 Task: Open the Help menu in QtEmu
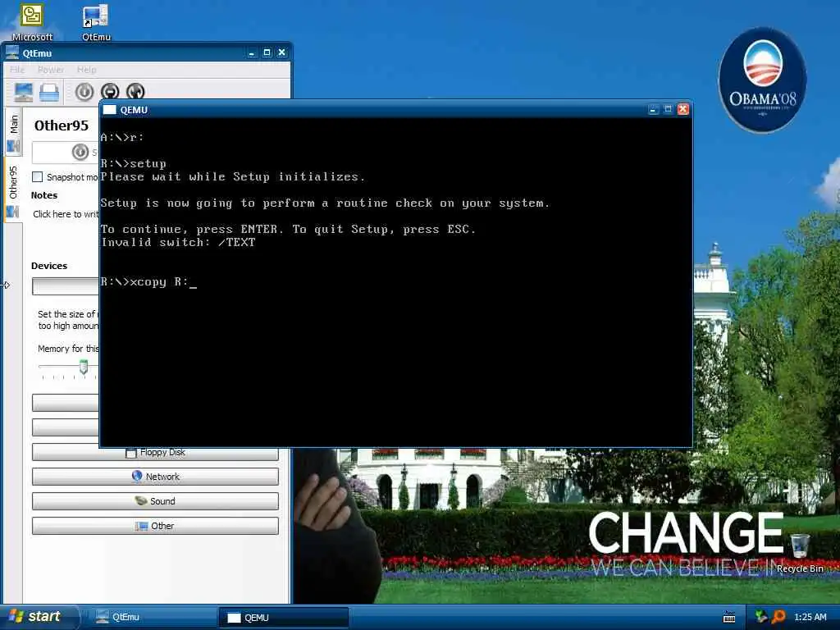(86, 70)
